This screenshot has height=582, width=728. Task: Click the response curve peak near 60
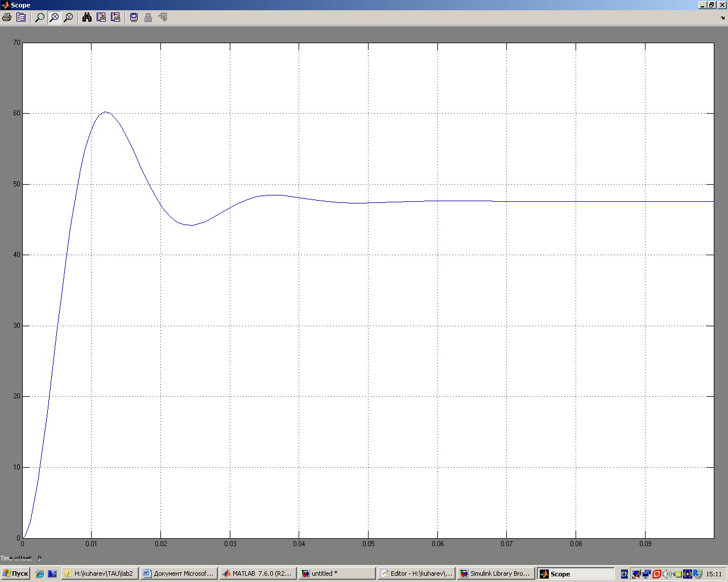point(105,112)
